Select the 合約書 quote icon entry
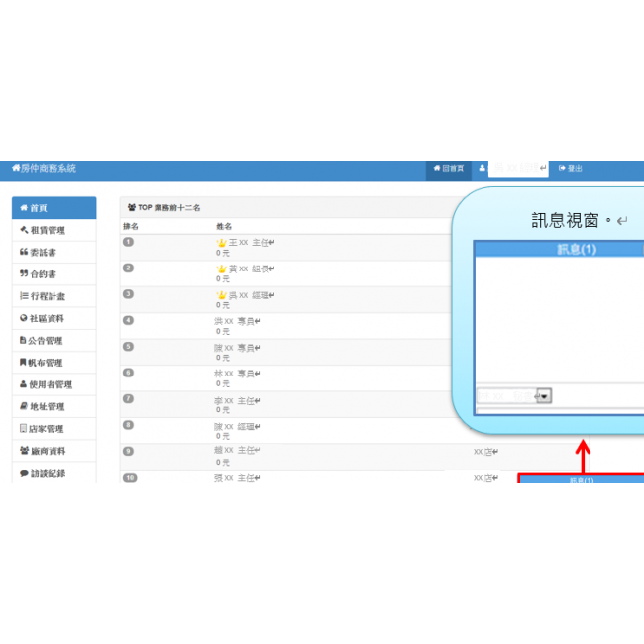This screenshot has height=644, width=644. [54, 274]
